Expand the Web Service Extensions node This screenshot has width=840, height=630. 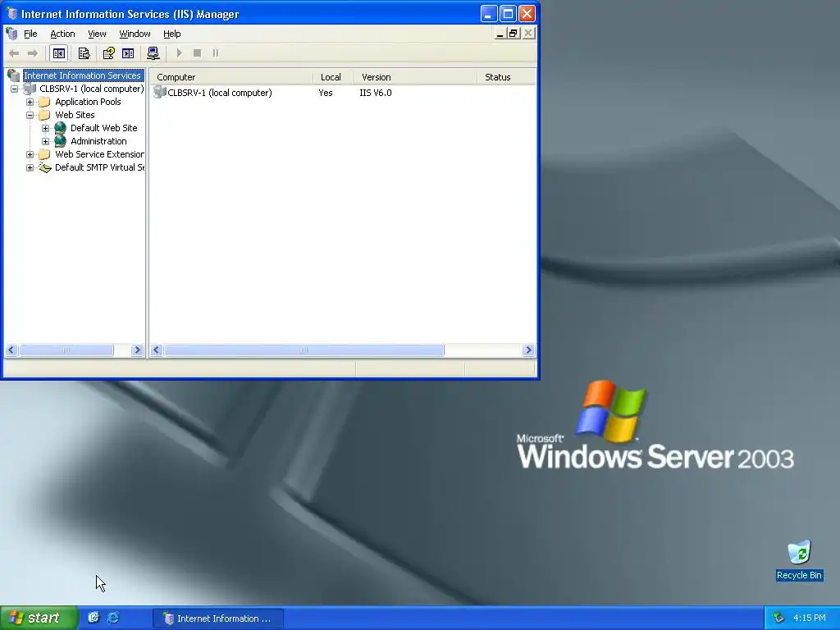30,154
